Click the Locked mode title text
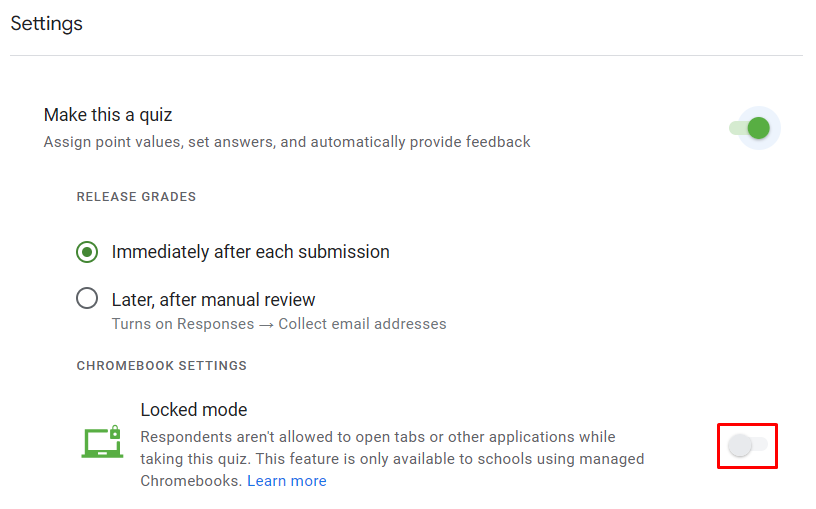This screenshot has height=509, width=816. click(193, 410)
